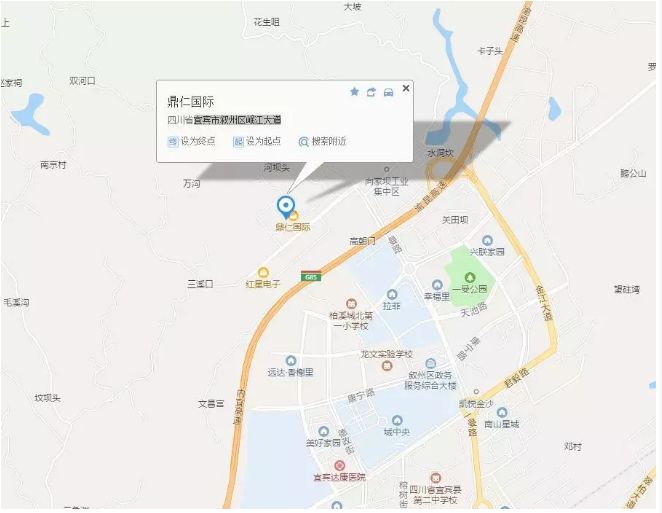Click the 叙州区政务服务综合大楼 building icon
The width and height of the screenshot is (662, 513).
pyautogui.click(x=430, y=364)
